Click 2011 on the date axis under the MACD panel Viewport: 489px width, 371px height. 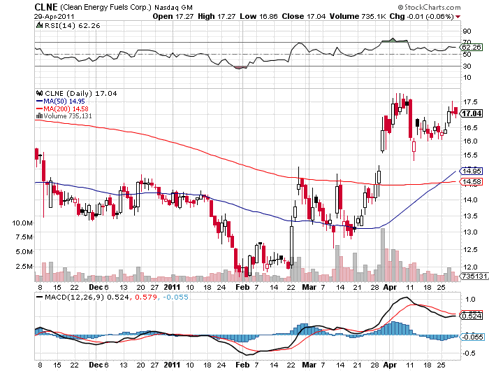tap(172, 365)
